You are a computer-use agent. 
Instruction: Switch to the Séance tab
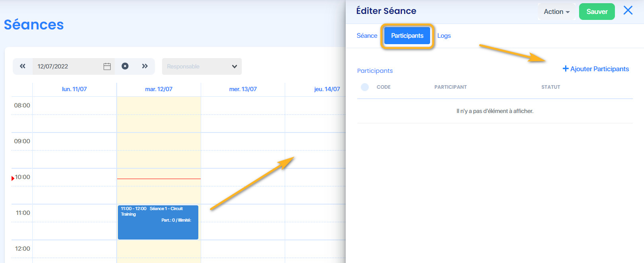(x=367, y=36)
